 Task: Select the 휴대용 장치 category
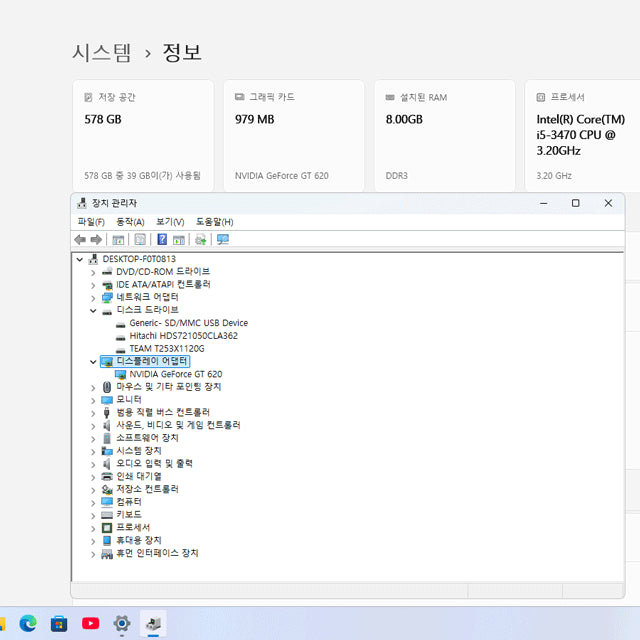139,540
